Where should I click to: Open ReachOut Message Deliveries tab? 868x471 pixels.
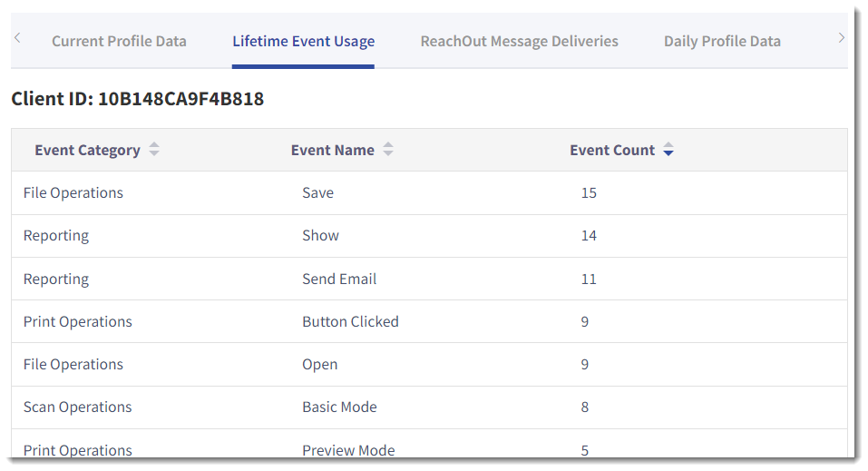[519, 41]
